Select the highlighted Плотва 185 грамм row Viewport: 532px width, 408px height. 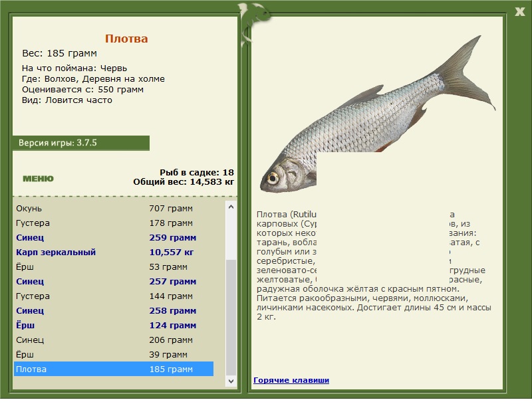(114, 369)
